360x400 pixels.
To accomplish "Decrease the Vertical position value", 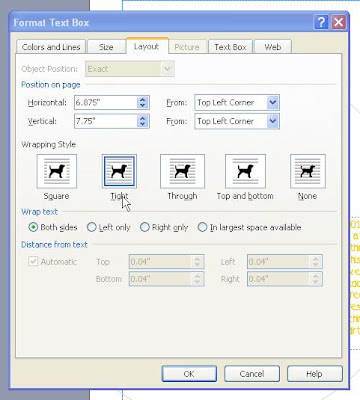I will pos(143,124).
